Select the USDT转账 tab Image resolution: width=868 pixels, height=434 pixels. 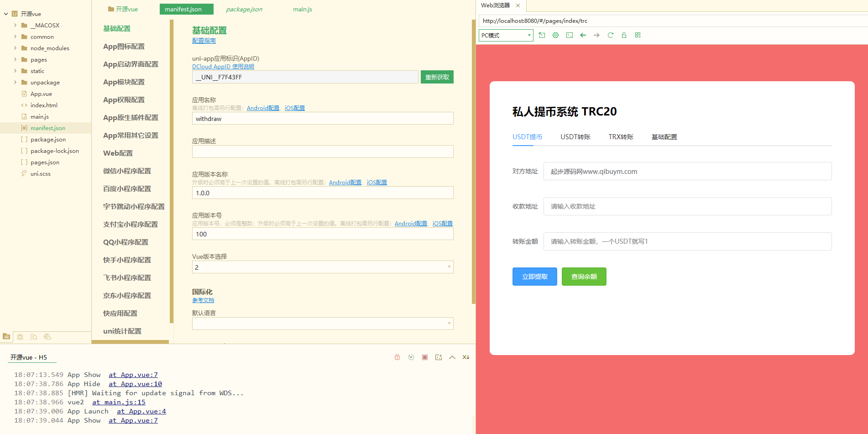[575, 137]
